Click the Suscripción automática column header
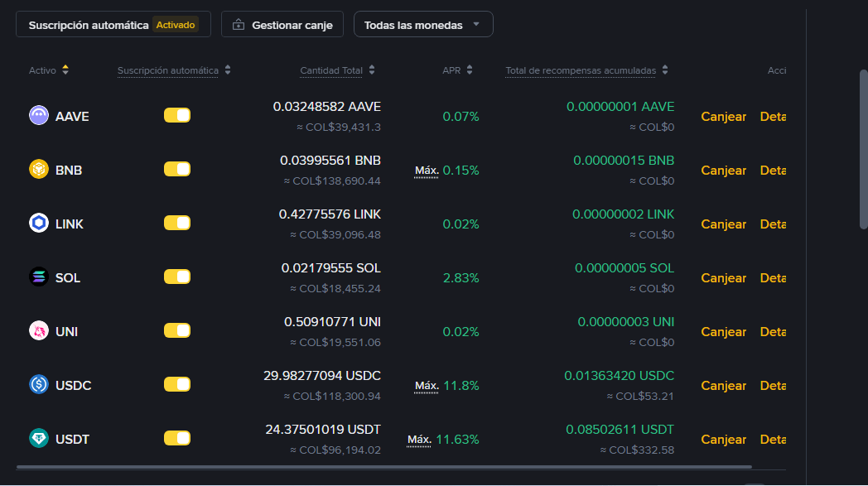The height and width of the screenshot is (486, 868). (168, 70)
